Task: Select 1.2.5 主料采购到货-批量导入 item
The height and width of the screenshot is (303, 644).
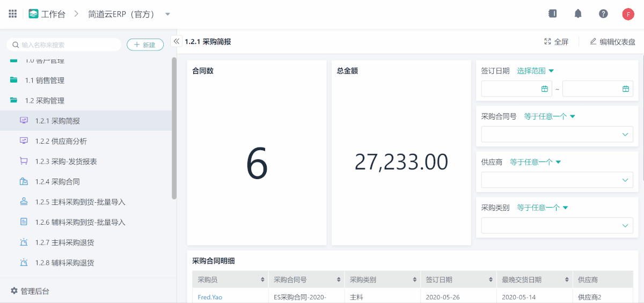Action: tap(86, 202)
